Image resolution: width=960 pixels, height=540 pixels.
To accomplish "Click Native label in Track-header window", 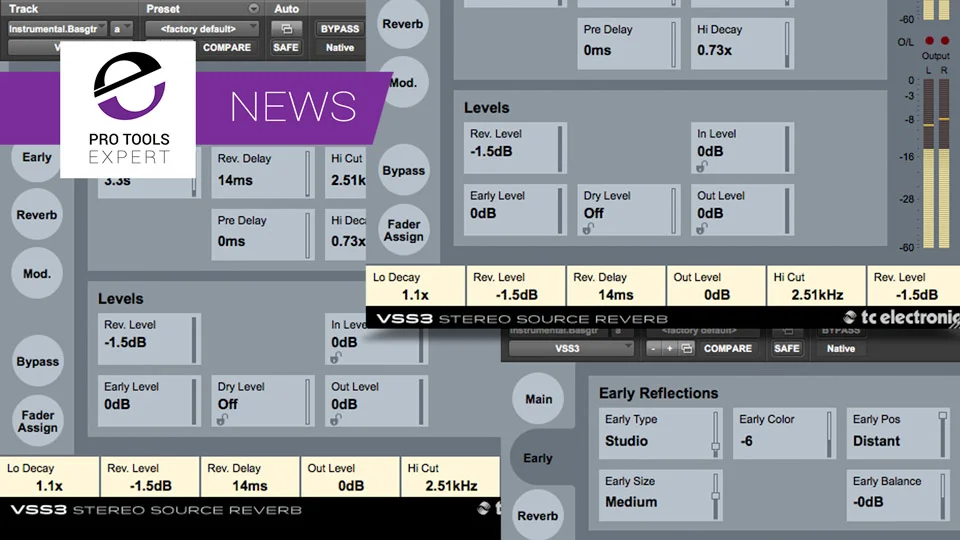I will pyautogui.click(x=340, y=47).
